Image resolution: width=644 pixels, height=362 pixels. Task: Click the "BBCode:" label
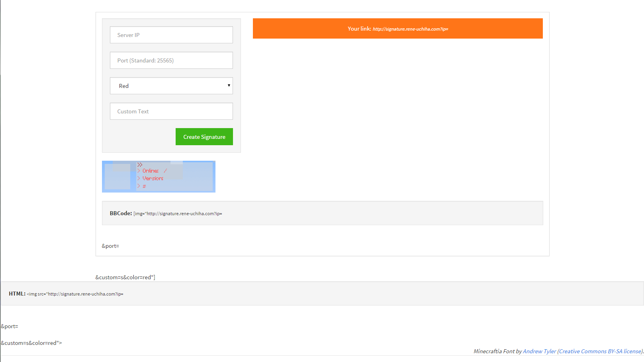[x=121, y=213]
